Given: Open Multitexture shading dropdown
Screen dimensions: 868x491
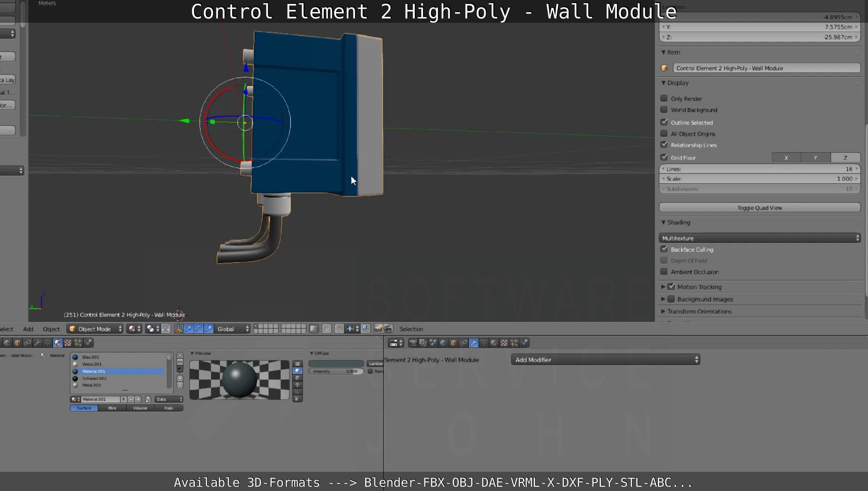Looking at the screenshot, I should pos(760,238).
